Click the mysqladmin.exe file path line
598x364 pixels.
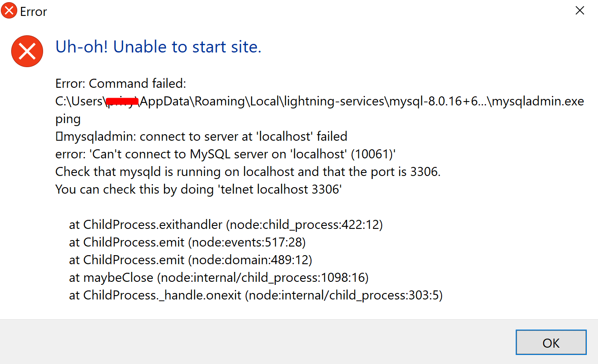pos(319,101)
